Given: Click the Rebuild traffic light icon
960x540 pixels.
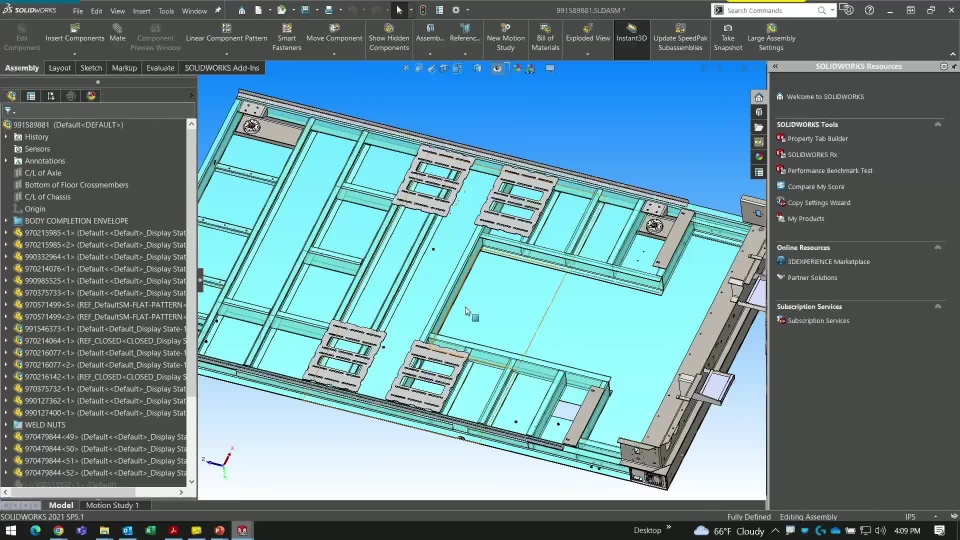Looking at the screenshot, I should (422, 10).
